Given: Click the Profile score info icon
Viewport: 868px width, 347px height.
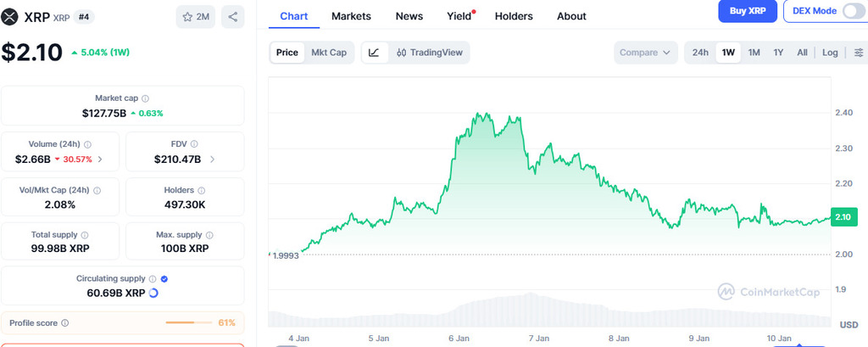Looking at the screenshot, I should point(65,323).
